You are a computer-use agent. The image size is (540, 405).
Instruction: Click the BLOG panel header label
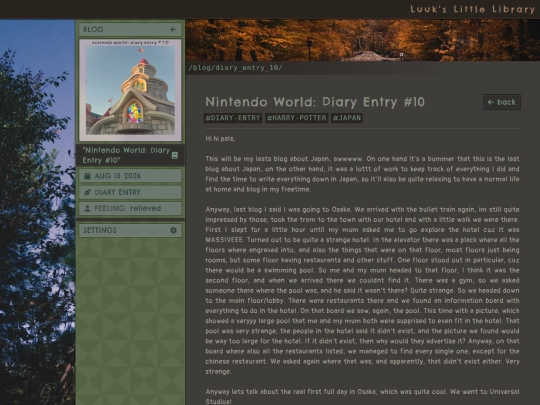(93, 30)
